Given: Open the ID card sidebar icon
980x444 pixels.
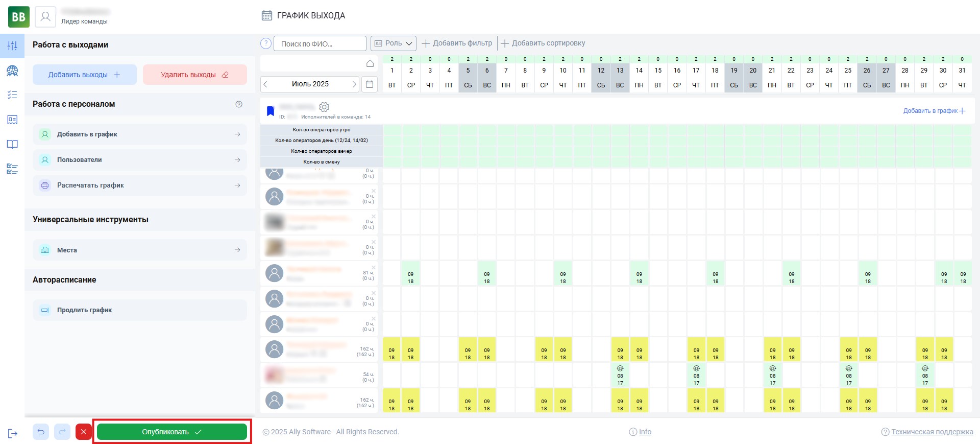Looking at the screenshot, I should (12, 120).
